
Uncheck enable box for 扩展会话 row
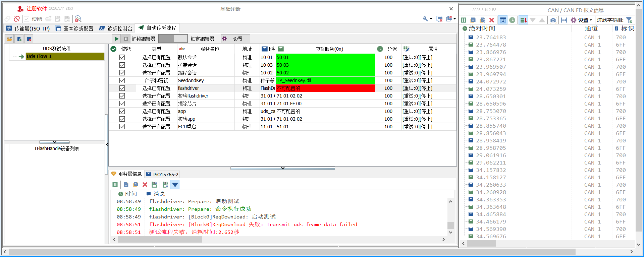coord(122,65)
